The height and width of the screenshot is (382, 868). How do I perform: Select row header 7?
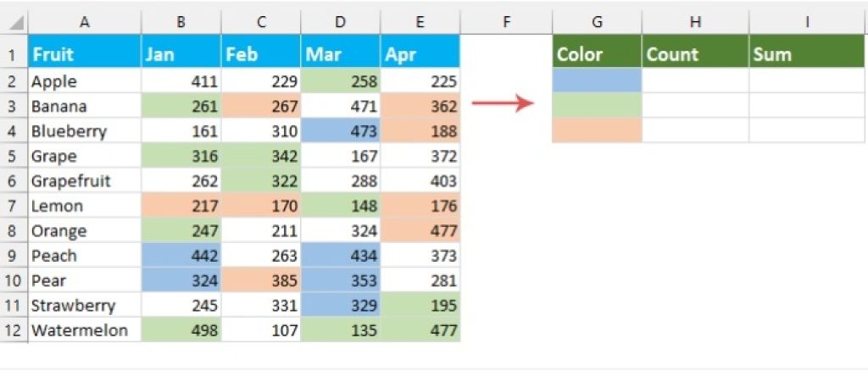13,206
